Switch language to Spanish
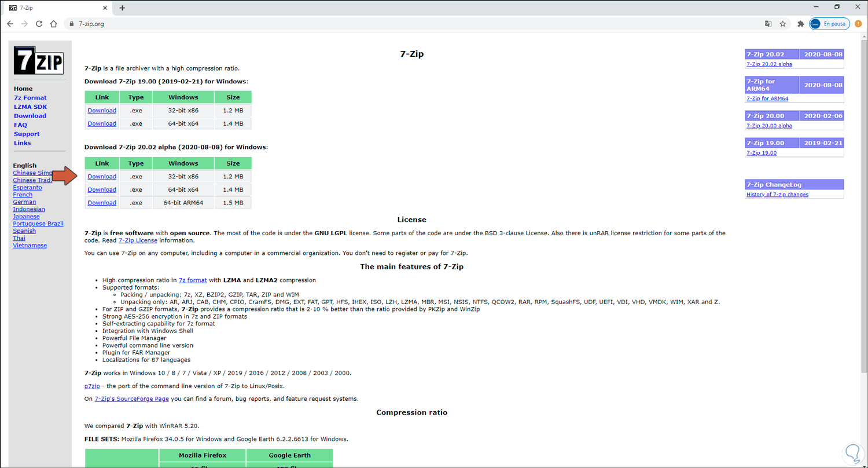 tap(24, 231)
